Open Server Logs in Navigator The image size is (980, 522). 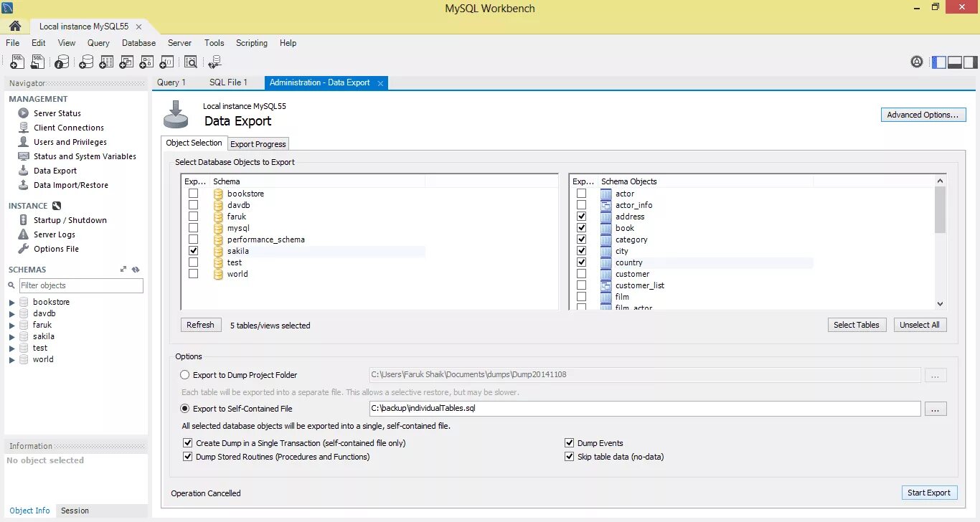tap(55, 234)
